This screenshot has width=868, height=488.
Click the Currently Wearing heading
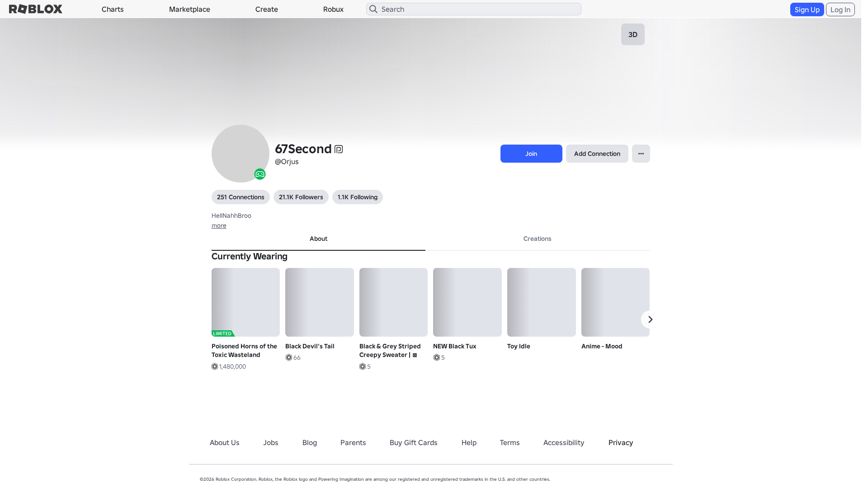coord(250,256)
